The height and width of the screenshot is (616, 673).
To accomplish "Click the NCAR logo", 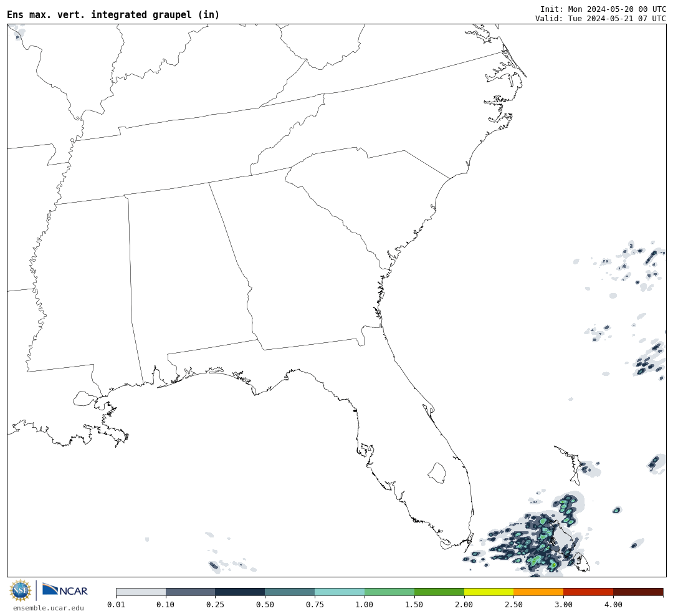I will point(65,590).
